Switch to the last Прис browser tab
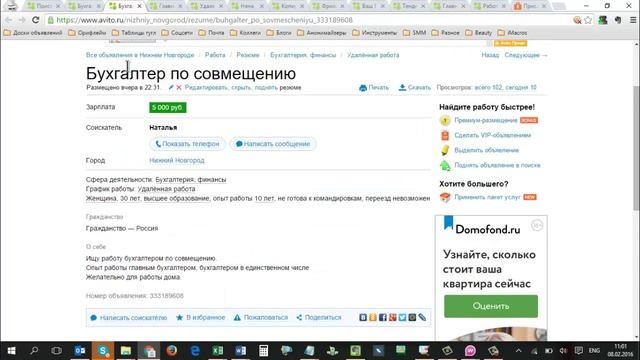Screen dimensions: 640x360 click(x=531, y=6)
